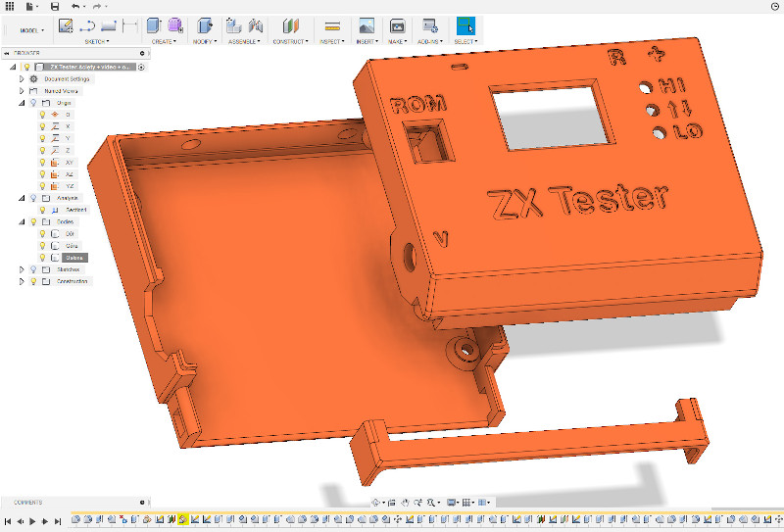Screen dimensions: 784x532
Task: Step forward one timeline feature
Action: 45,521
